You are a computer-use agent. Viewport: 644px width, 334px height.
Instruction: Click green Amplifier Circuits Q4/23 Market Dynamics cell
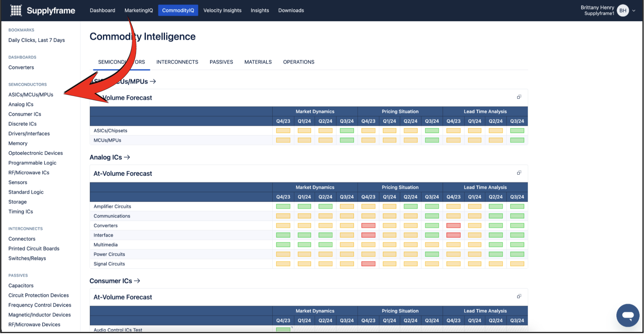[283, 206]
